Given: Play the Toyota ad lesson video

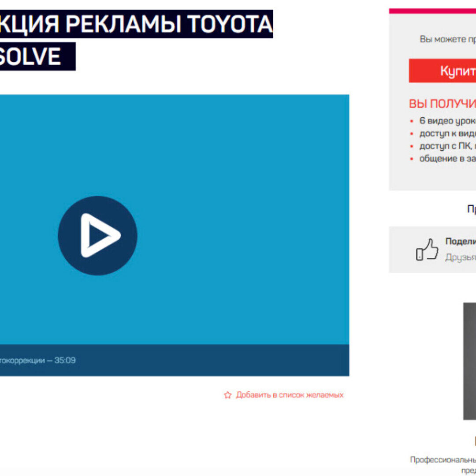Looking at the screenshot, I should tap(97, 235).
